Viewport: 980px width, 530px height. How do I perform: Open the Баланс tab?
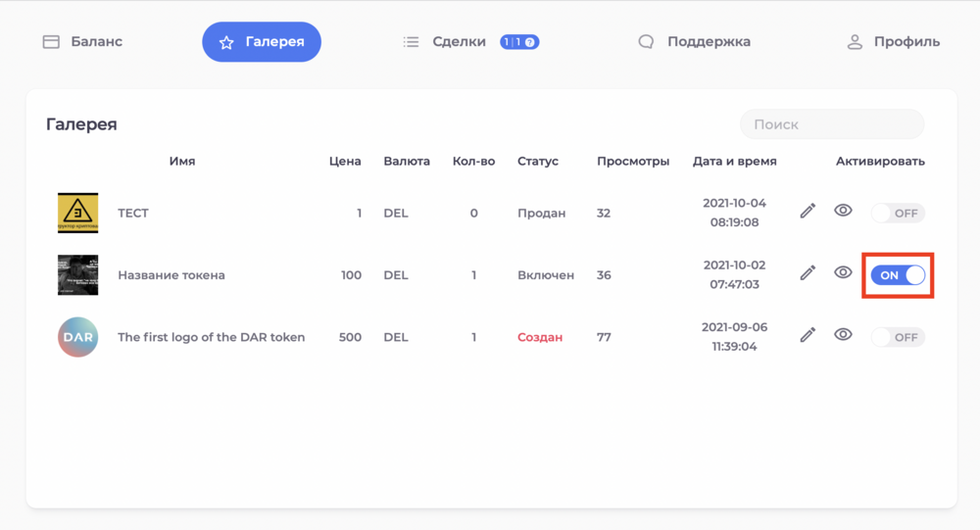tap(82, 42)
